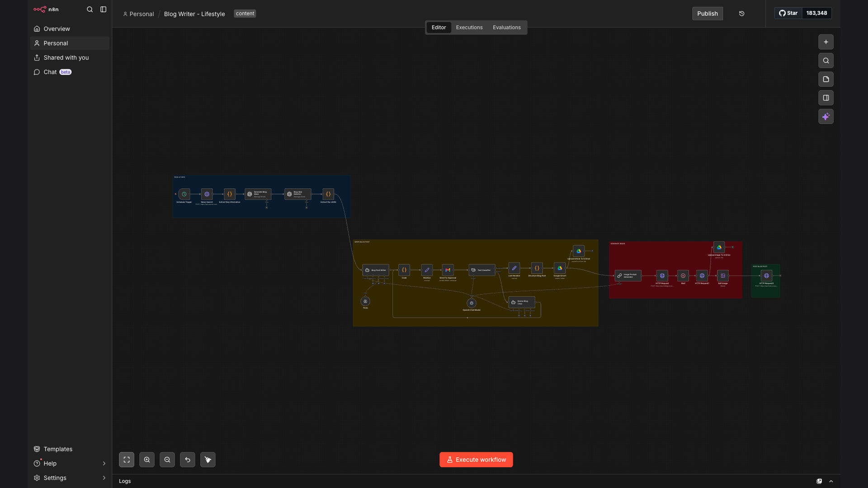868x488 pixels.
Task: Go to Overview in the sidebar
Action: [x=70, y=29]
